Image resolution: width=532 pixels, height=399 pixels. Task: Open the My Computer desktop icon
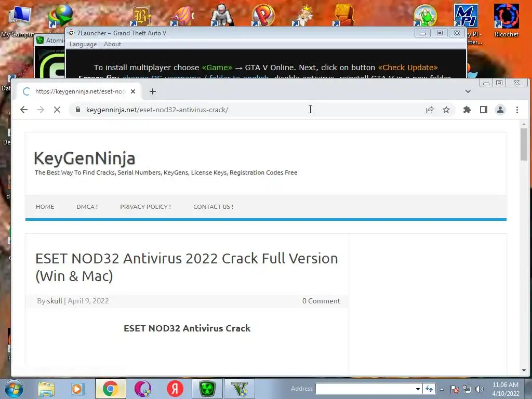[x=20, y=19]
